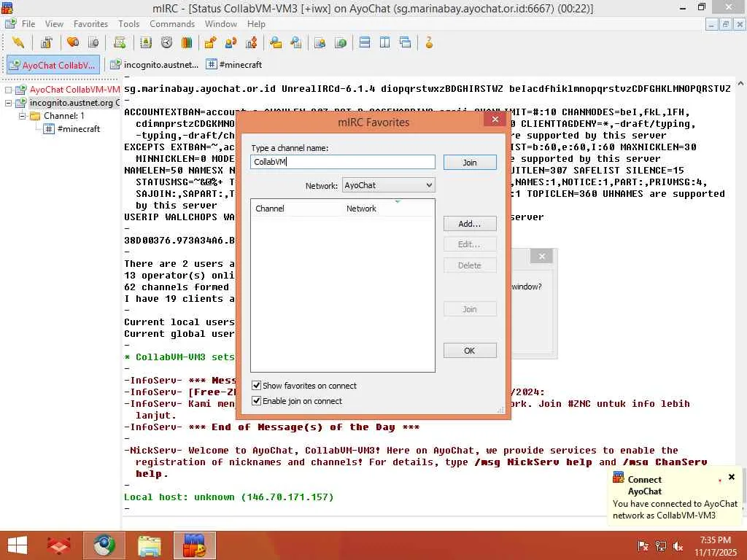Toggle Show favorites on connect checkbox
Image resolution: width=747 pixels, height=560 pixels.
[256, 385]
